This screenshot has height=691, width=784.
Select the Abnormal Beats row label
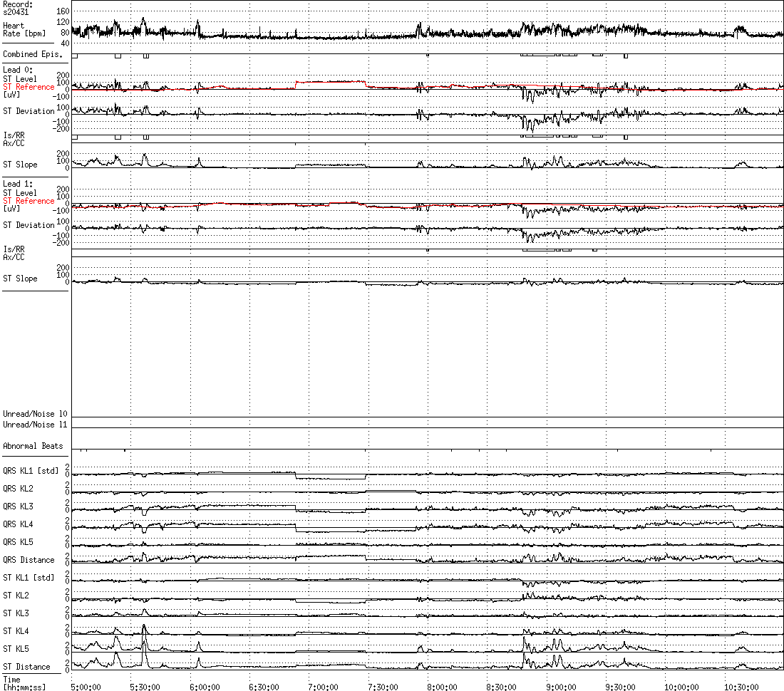point(33,446)
